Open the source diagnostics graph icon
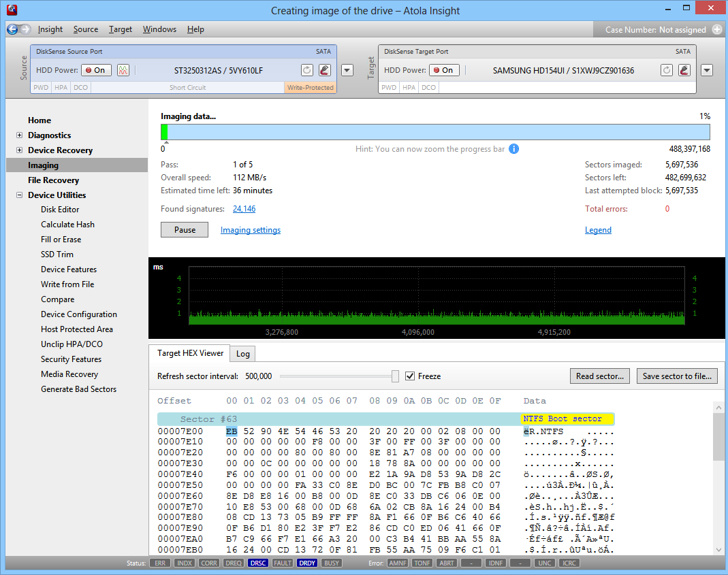The height and width of the screenshot is (575, 728). 123,70
